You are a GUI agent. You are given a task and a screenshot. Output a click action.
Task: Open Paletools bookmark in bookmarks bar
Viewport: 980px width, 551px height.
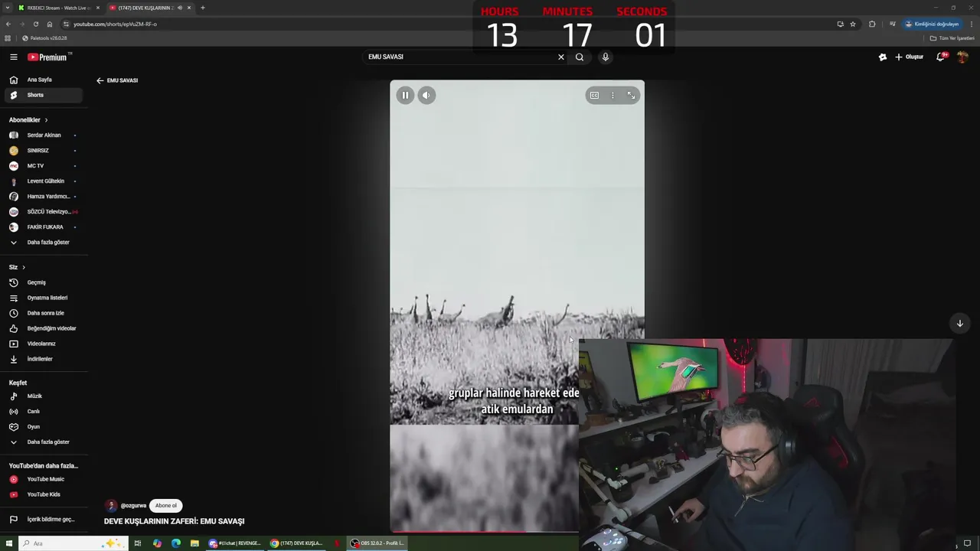click(x=44, y=38)
